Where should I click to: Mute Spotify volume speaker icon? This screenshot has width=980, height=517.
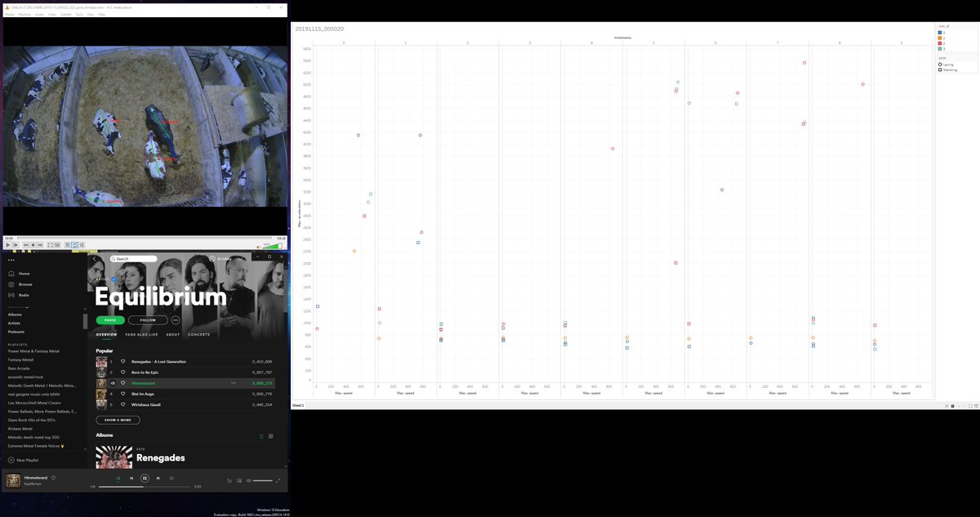pyautogui.click(x=248, y=481)
